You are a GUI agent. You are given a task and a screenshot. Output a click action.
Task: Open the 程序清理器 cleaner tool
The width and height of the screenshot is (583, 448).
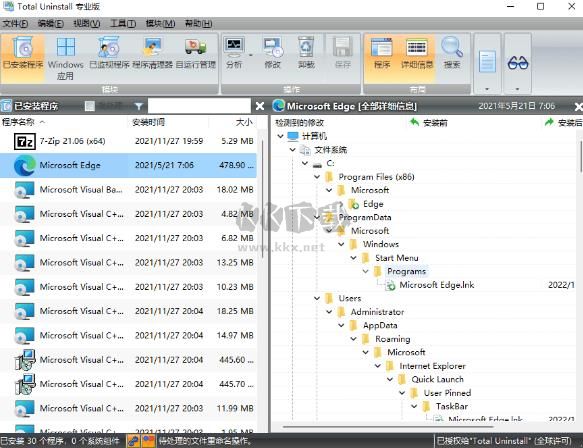[152, 55]
